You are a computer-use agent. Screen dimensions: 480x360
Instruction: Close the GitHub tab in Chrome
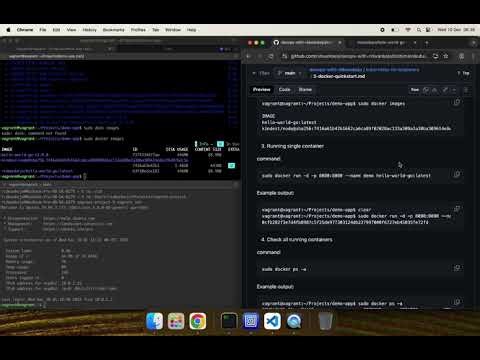tap(340, 43)
